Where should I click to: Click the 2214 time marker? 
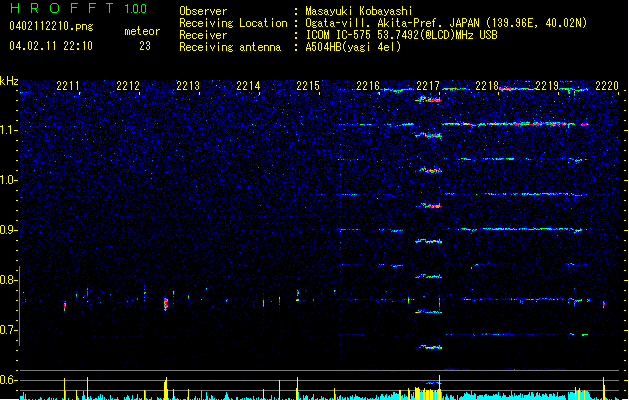tap(248, 86)
